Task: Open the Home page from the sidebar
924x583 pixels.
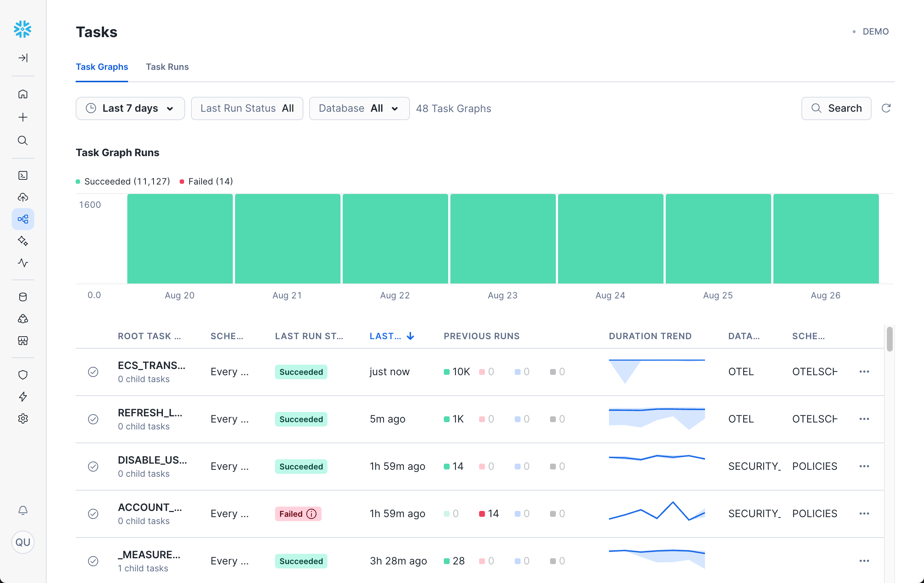Action: pos(23,94)
